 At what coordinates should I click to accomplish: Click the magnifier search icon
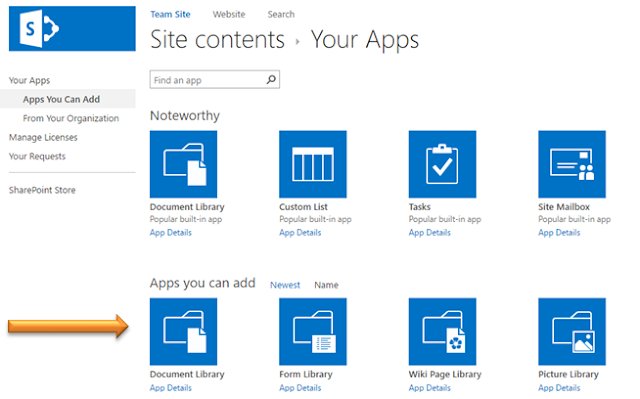coord(271,80)
